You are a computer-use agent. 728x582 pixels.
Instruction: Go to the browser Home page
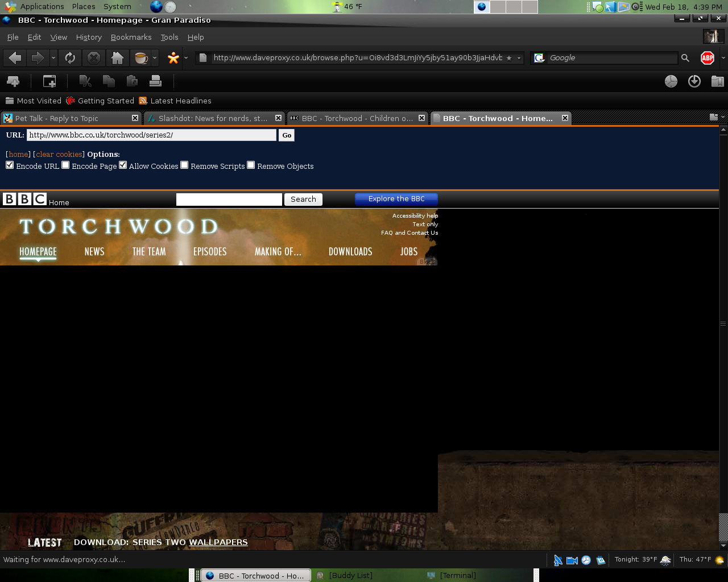tap(117, 58)
